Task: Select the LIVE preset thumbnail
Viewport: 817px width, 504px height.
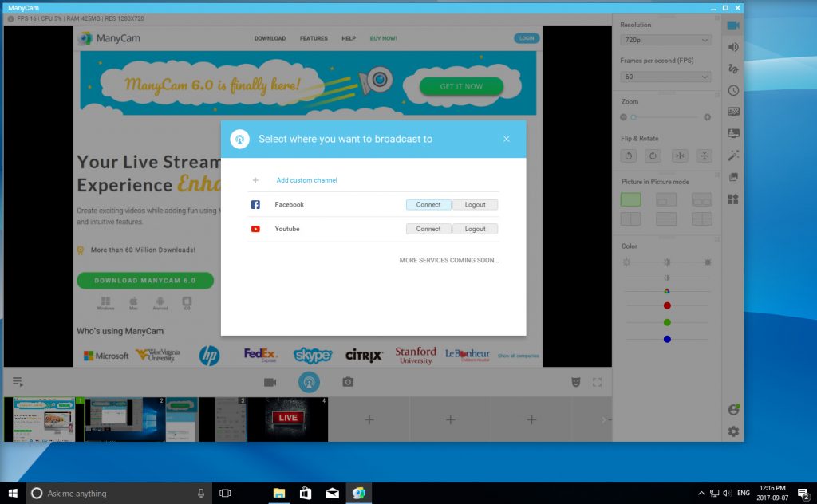Action: pyautogui.click(x=287, y=419)
